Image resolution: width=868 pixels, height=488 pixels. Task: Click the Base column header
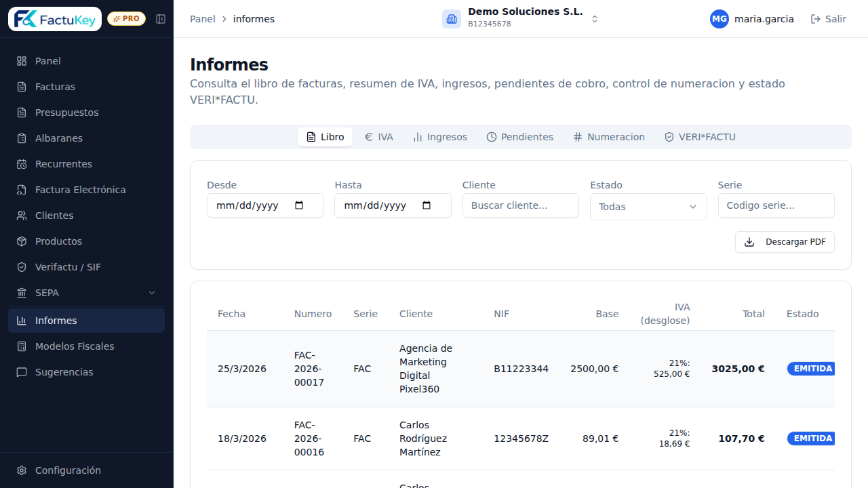(x=608, y=314)
